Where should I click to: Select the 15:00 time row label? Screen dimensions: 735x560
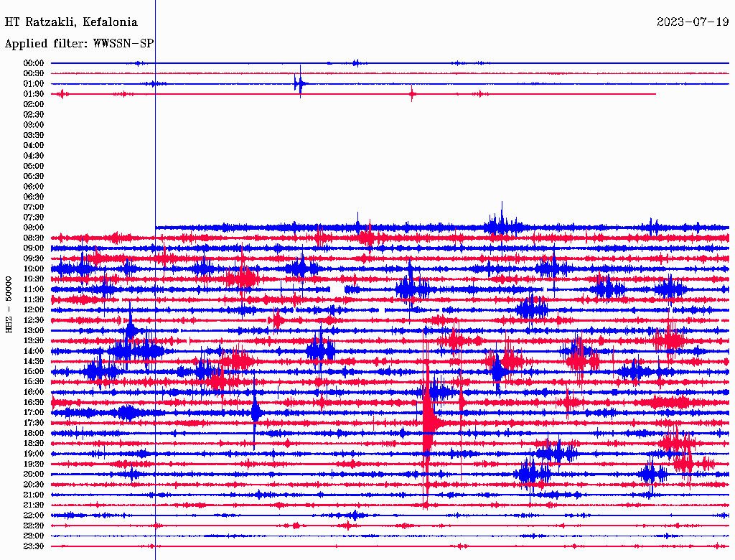click(34, 371)
